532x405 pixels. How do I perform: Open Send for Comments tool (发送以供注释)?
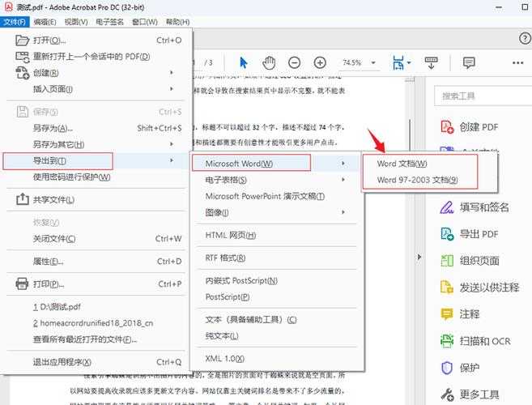tap(479, 288)
